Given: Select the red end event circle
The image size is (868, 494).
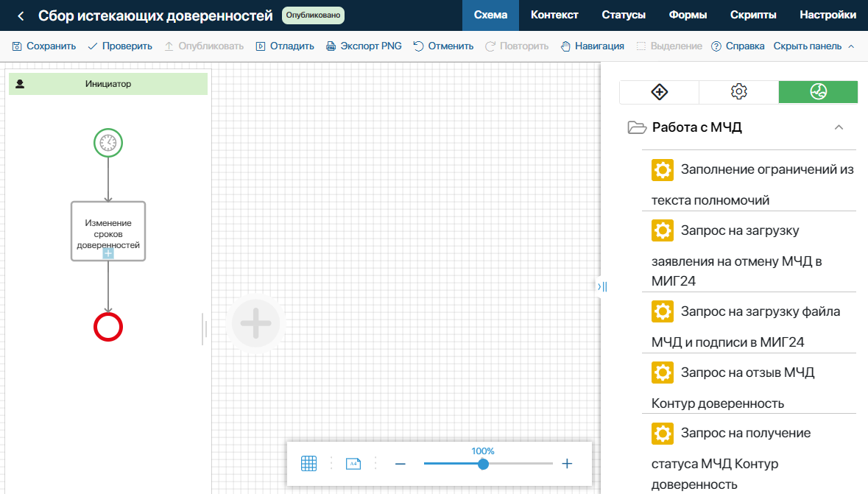Looking at the screenshot, I should [108, 327].
